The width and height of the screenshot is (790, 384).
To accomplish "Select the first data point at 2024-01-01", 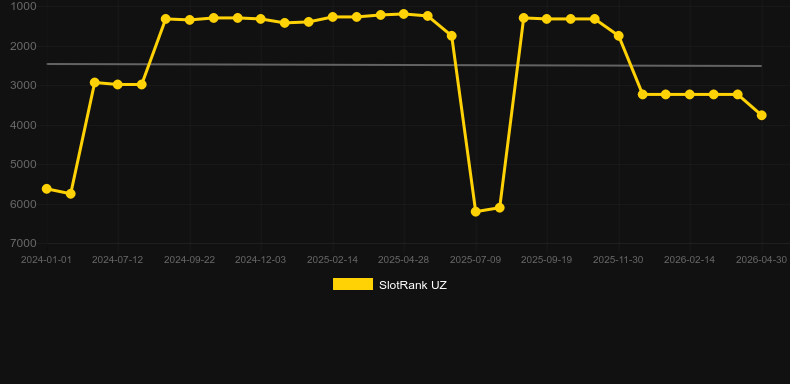I will pos(47,188).
